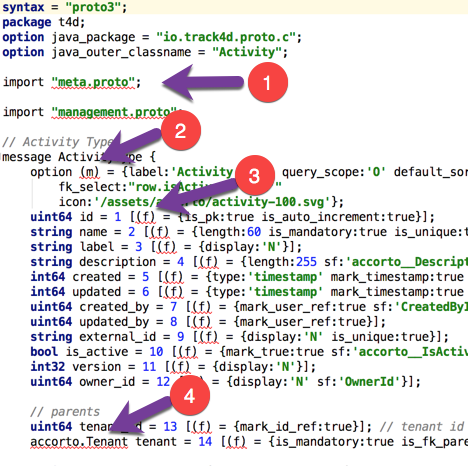468x466 pixels.
Task: Click the is_active bool field name
Action: click(97, 352)
